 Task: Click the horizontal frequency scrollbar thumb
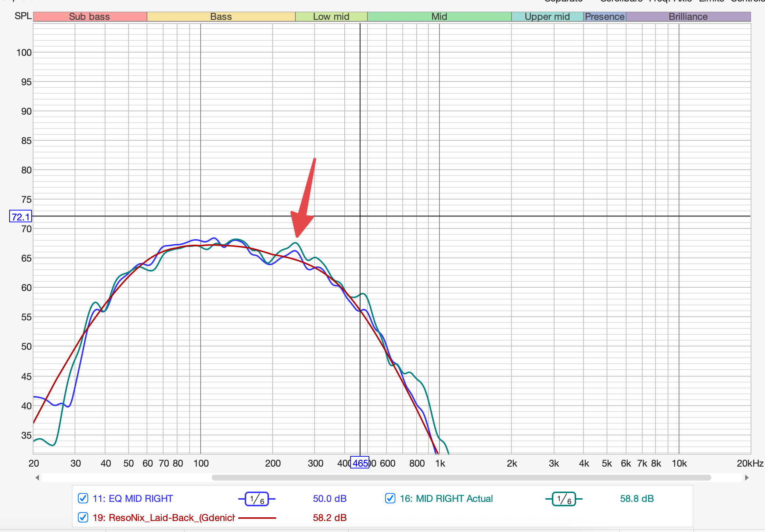[x=461, y=478]
